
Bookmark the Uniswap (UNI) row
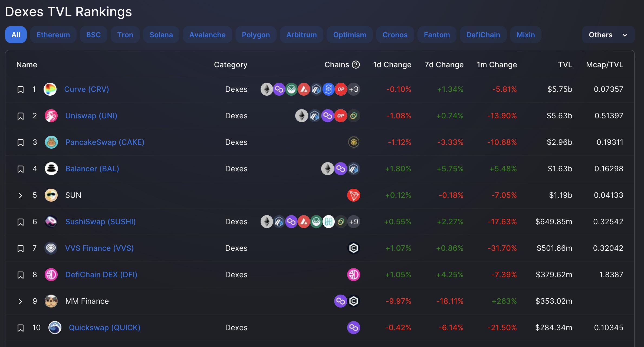coord(21,116)
